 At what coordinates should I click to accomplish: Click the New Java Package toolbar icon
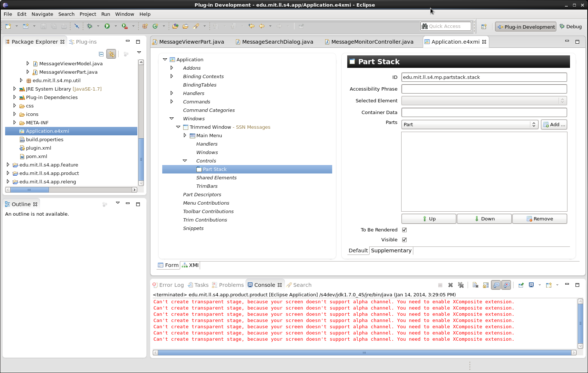tap(145, 26)
